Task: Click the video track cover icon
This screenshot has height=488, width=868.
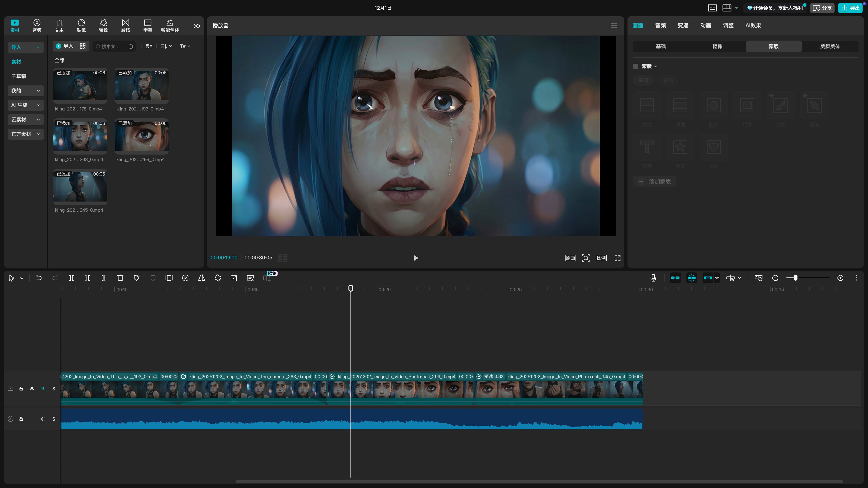Action: click(10, 389)
